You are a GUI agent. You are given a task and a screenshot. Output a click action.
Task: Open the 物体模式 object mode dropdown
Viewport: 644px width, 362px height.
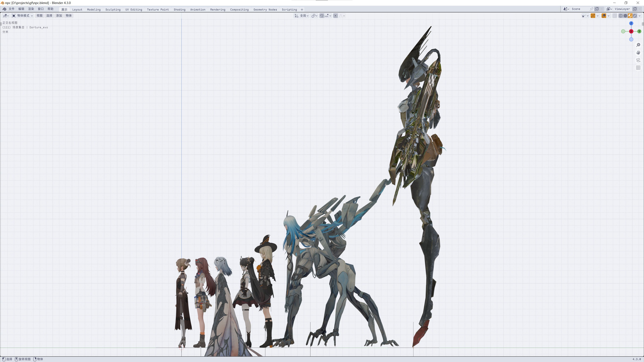coord(22,15)
